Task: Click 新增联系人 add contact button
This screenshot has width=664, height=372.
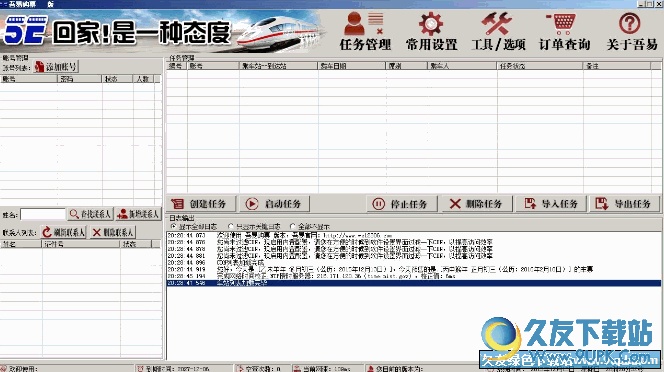Action: (138, 214)
